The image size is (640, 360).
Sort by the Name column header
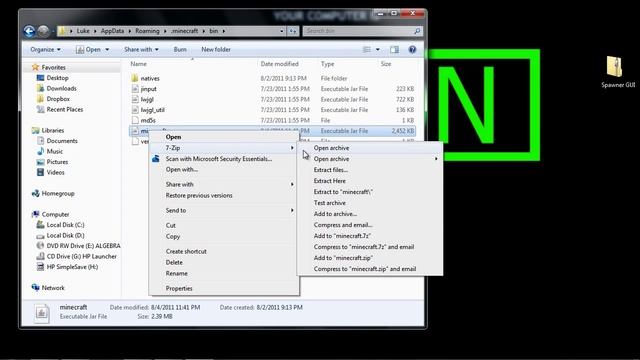(x=138, y=64)
